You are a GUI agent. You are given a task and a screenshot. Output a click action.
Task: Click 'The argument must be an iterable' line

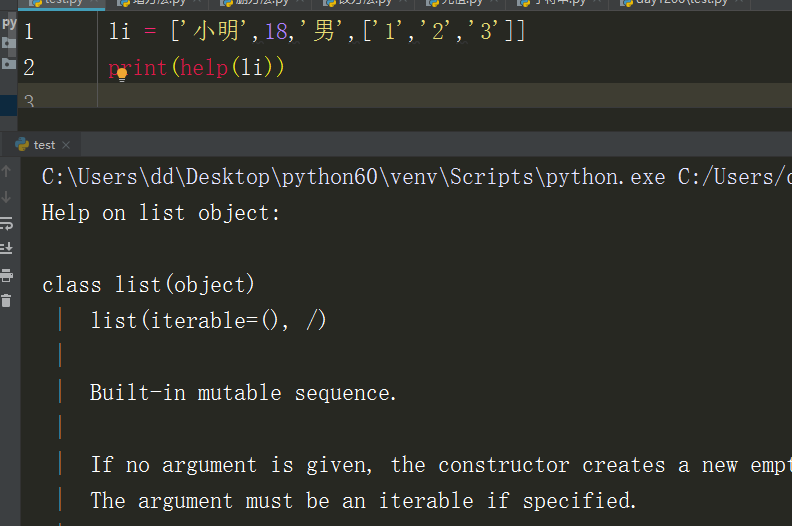(x=363, y=501)
